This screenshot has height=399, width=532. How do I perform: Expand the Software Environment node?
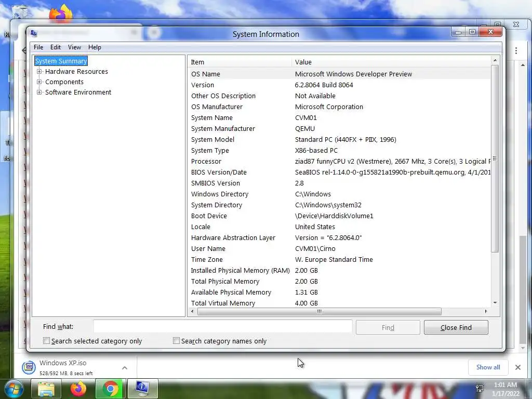[39, 92]
